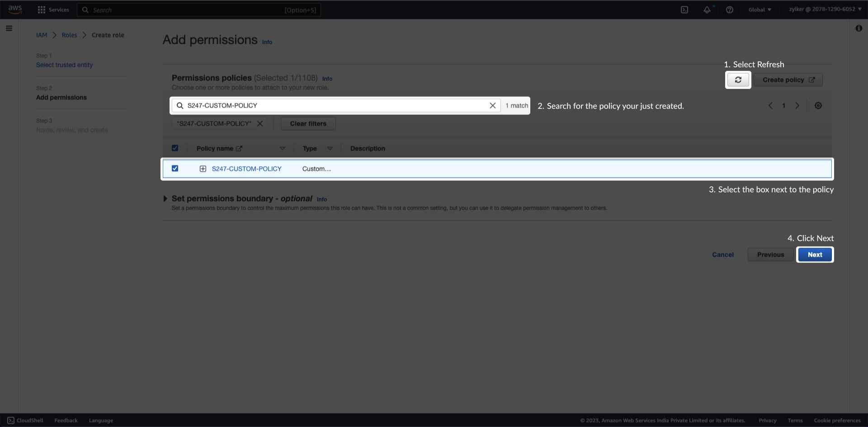Open the Privacy footer link

point(768,421)
